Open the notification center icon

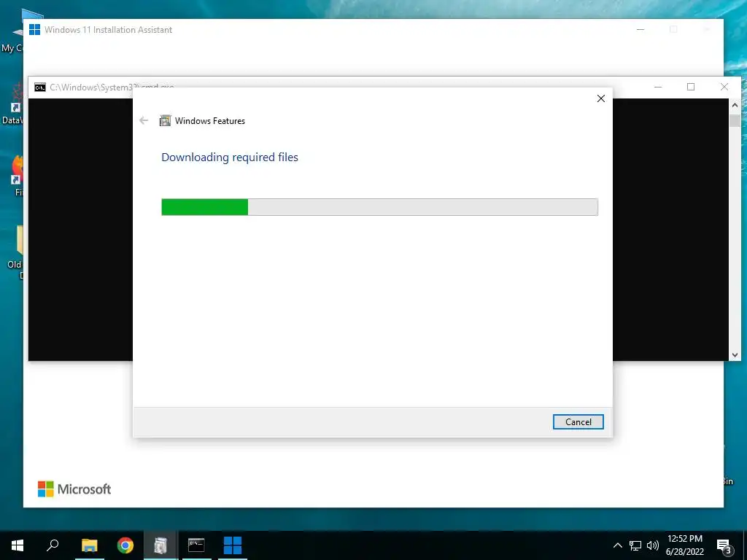(724, 545)
